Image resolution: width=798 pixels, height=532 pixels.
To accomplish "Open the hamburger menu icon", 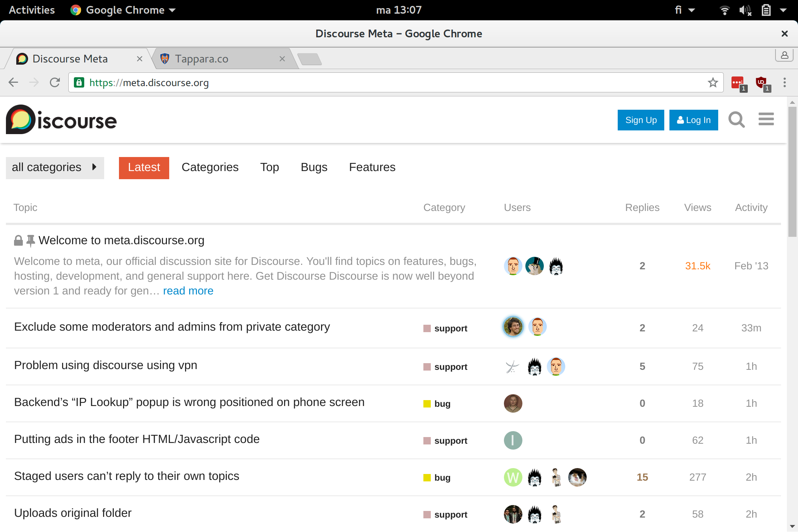I will [766, 119].
